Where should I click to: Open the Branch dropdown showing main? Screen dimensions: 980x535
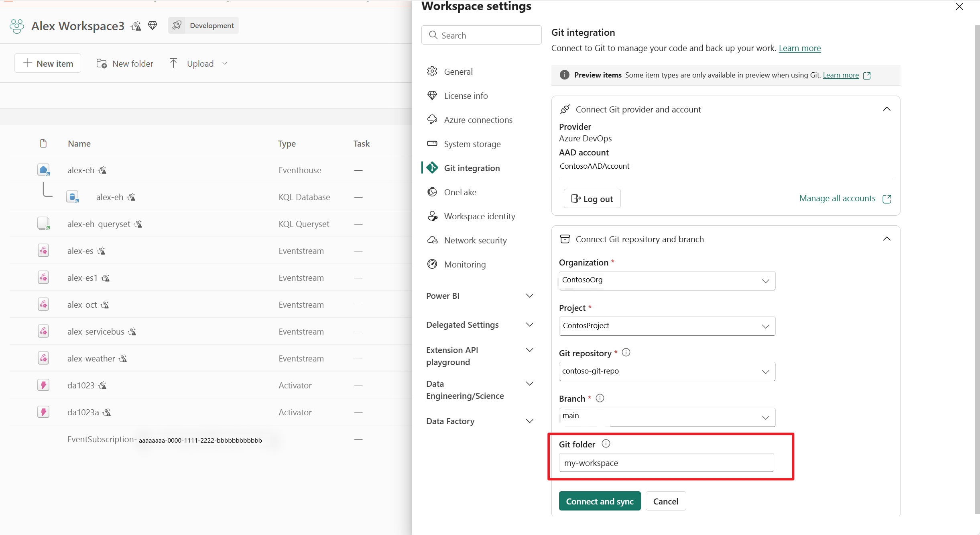pyautogui.click(x=667, y=417)
